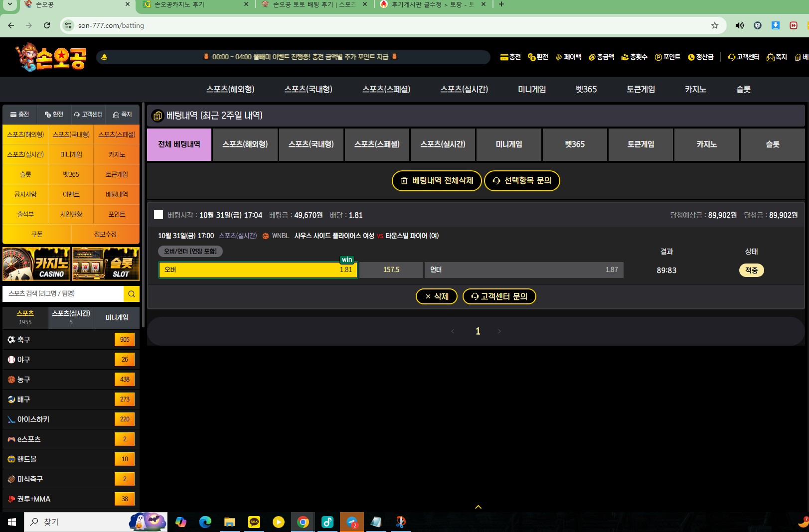Viewport: 809px width, 532px height.
Task: Click the 고객센터 문의 button
Action: tap(499, 296)
